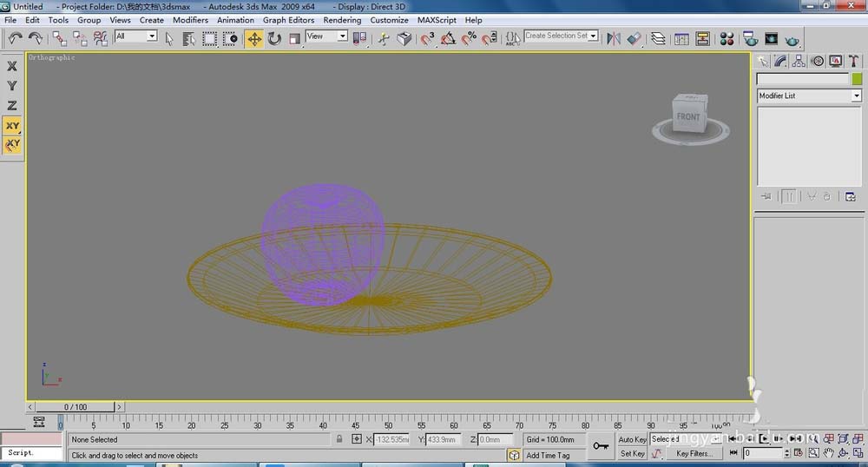Open the Graph Editors menu
Viewport: 868px width, 467px height.
point(288,20)
